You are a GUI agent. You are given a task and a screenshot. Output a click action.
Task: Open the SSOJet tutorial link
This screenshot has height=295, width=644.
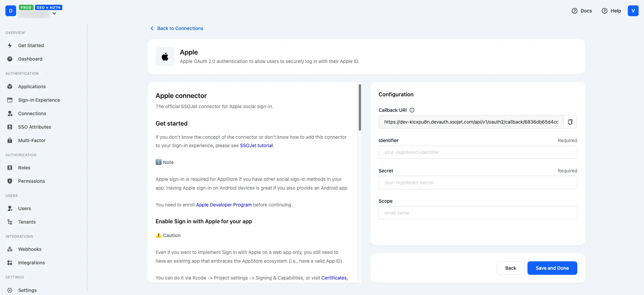[x=256, y=145]
